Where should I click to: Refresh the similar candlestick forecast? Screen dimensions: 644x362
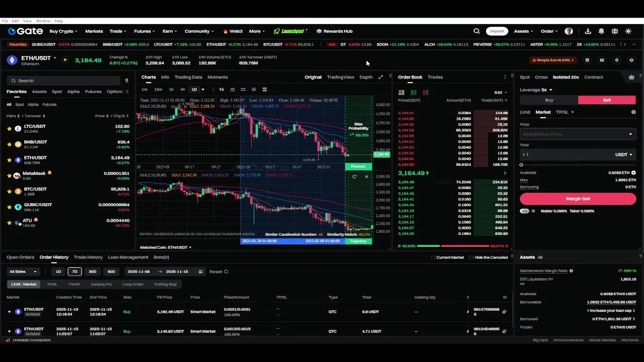point(354,176)
